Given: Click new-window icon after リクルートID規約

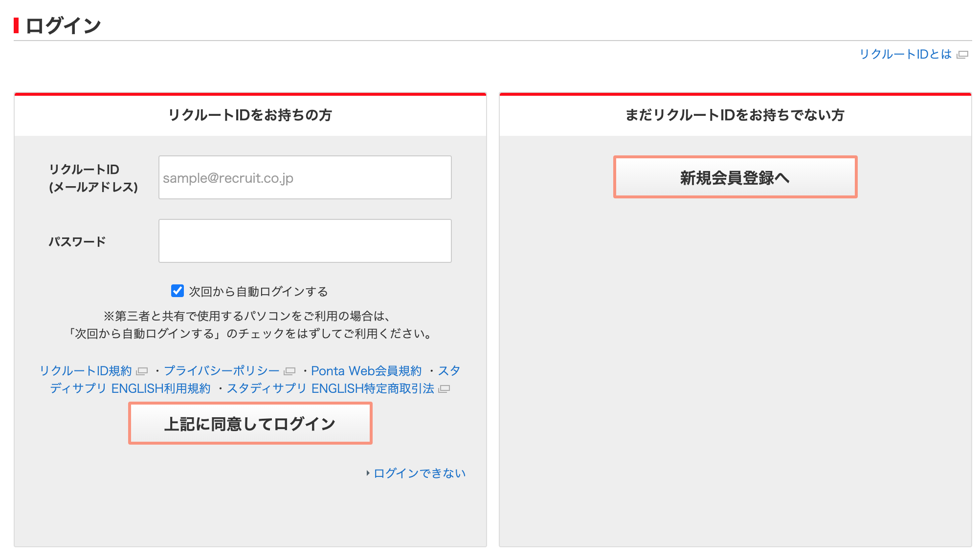Looking at the screenshot, I should pos(142,371).
